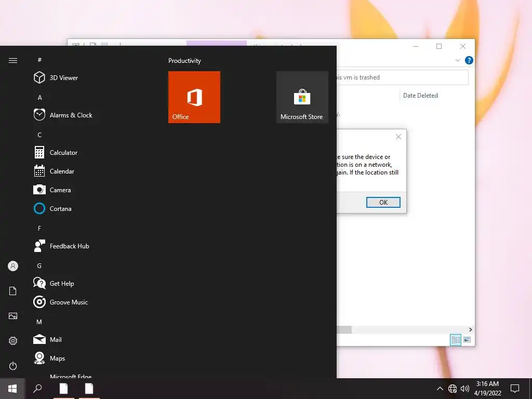532x399 pixels.
Task: Open Documents from the Start sidebar
Action: click(13, 291)
